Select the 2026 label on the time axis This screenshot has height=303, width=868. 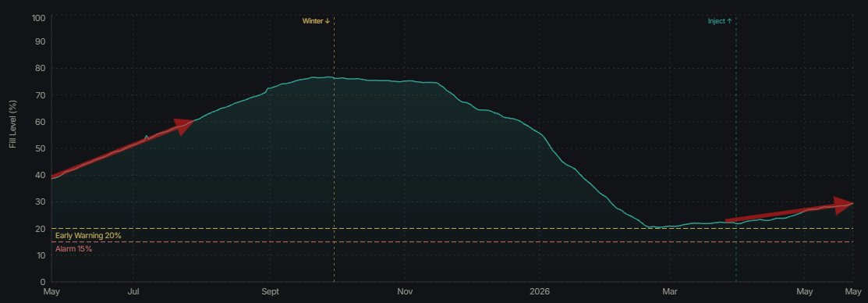tap(539, 291)
